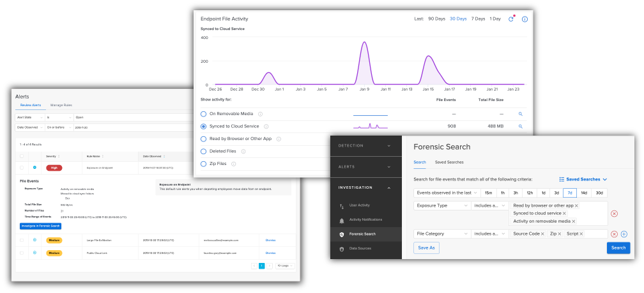The height and width of the screenshot is (293, 644).
Task: Open the info icon beside the refresh icon
Action: click(x=525, y=19)
